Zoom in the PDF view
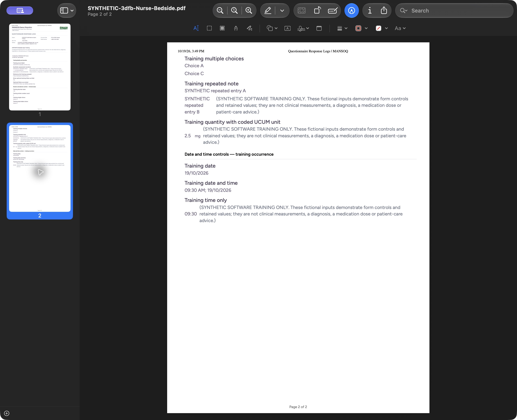 pos(249,11)
